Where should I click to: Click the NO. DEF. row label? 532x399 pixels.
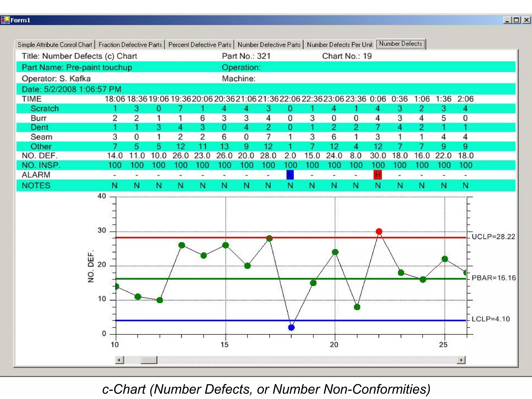pos(40,156)
